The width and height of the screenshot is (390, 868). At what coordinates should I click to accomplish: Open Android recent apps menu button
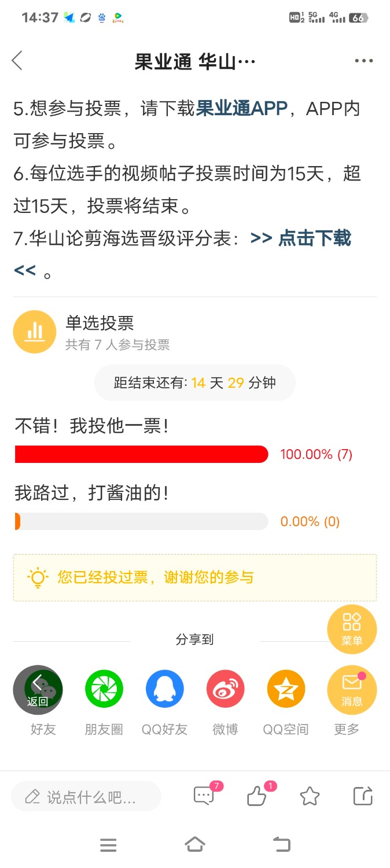point(108,845)
